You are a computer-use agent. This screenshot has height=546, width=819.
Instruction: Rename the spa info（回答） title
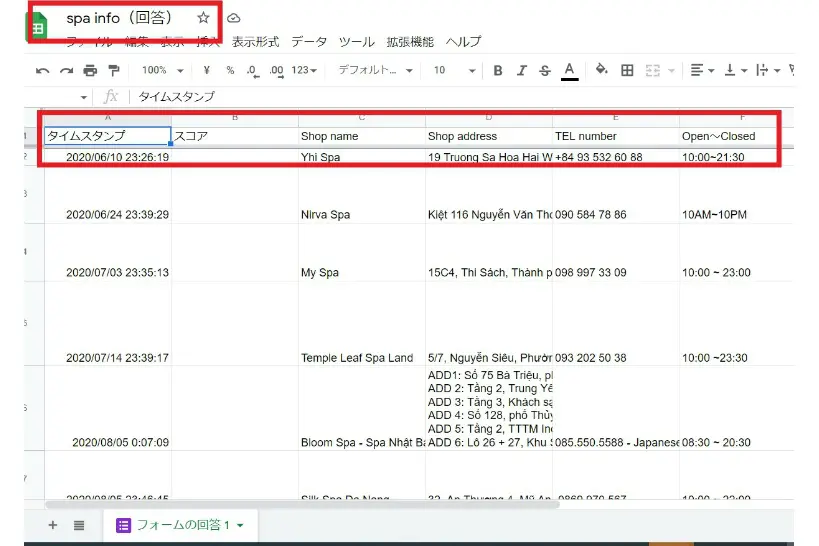coord(119,18)
